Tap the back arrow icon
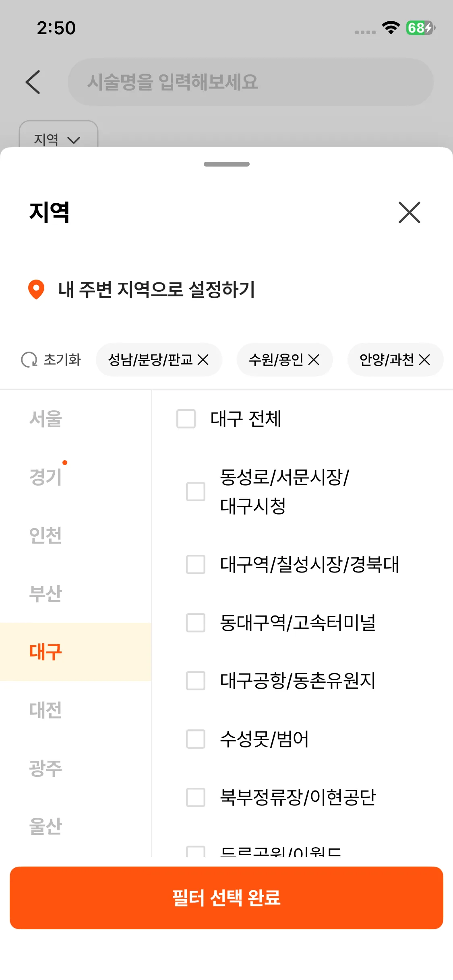The width and height of the screenshot is (453, 980). pyautogui.click(x=33, y=82)
